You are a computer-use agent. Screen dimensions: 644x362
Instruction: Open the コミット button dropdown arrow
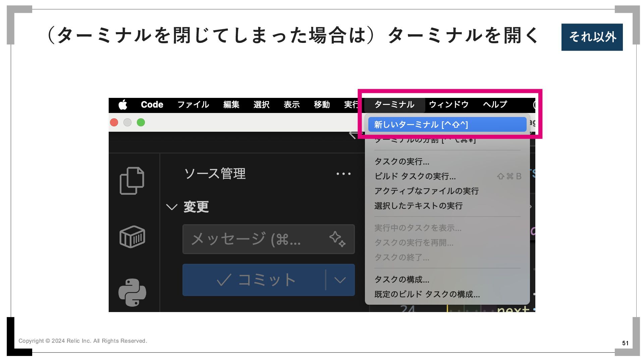(x=340, y=280)
